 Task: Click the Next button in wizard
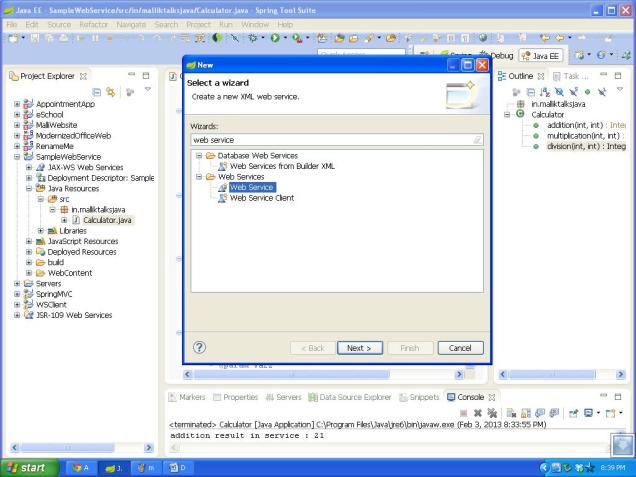359,347
